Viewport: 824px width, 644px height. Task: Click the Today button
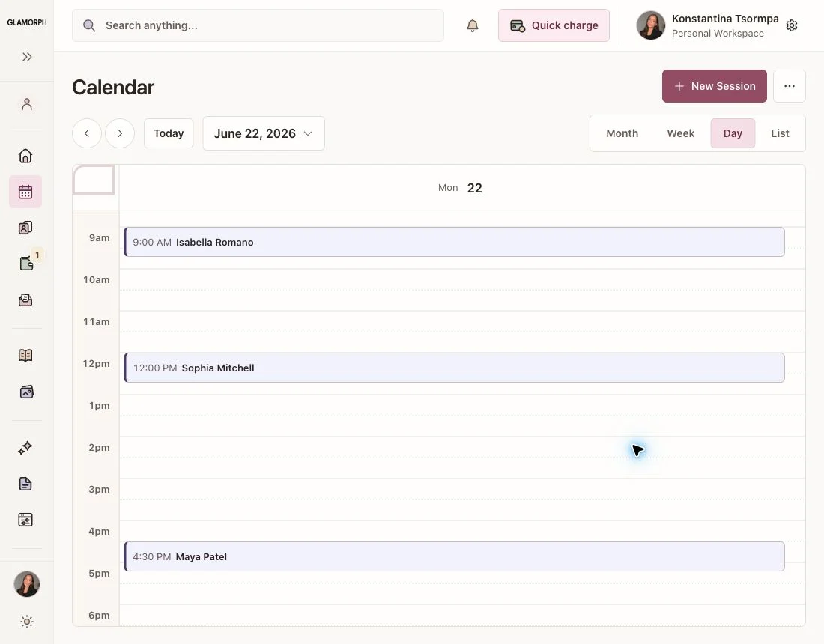point(169,133)
